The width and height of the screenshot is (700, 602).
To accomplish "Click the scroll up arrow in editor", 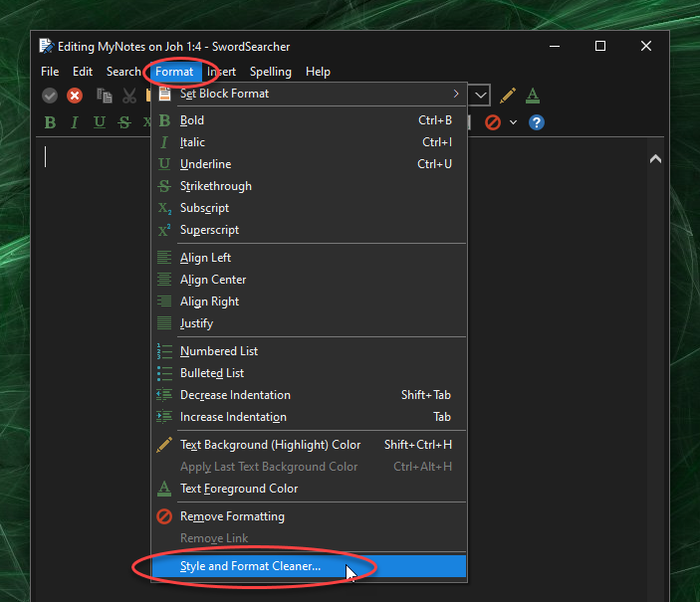I will 655,158.
